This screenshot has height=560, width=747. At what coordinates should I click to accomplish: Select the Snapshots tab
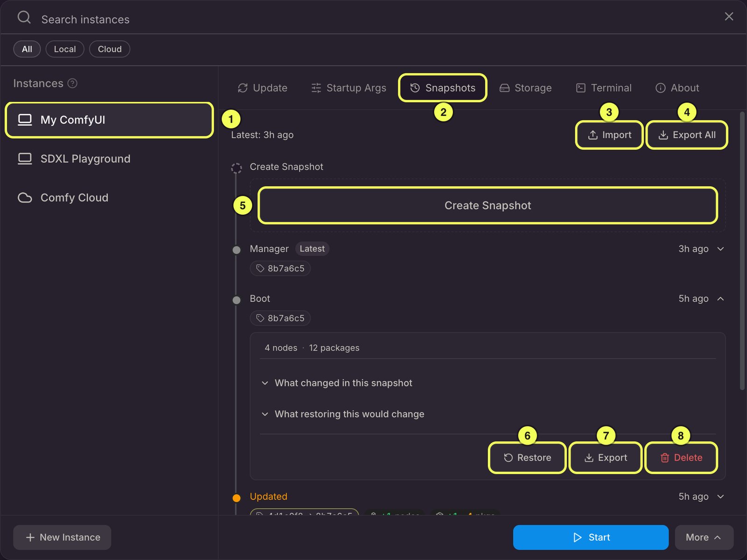tap(443, 88)
